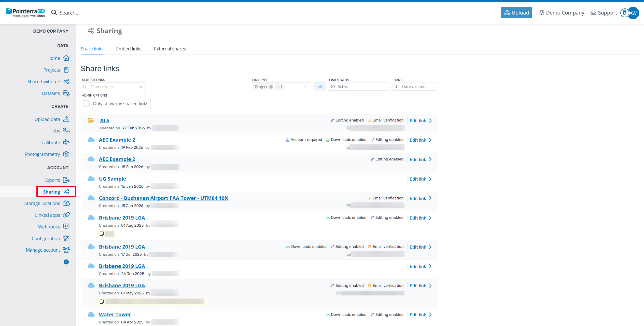Remove the Project filter tag
644x326 pixels.
(x=271, y=87)
